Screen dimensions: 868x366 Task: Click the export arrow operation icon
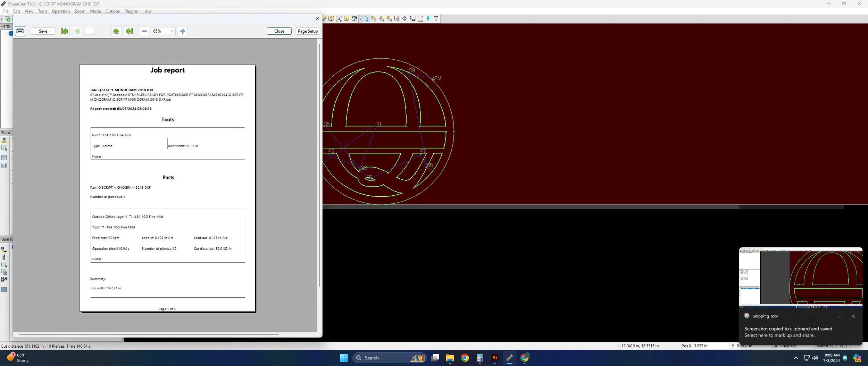4,280
